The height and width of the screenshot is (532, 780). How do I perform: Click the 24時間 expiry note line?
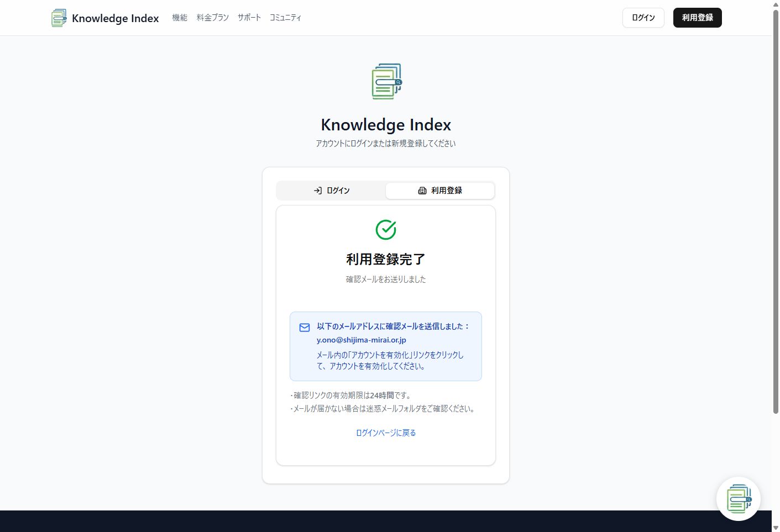(350, 396)
